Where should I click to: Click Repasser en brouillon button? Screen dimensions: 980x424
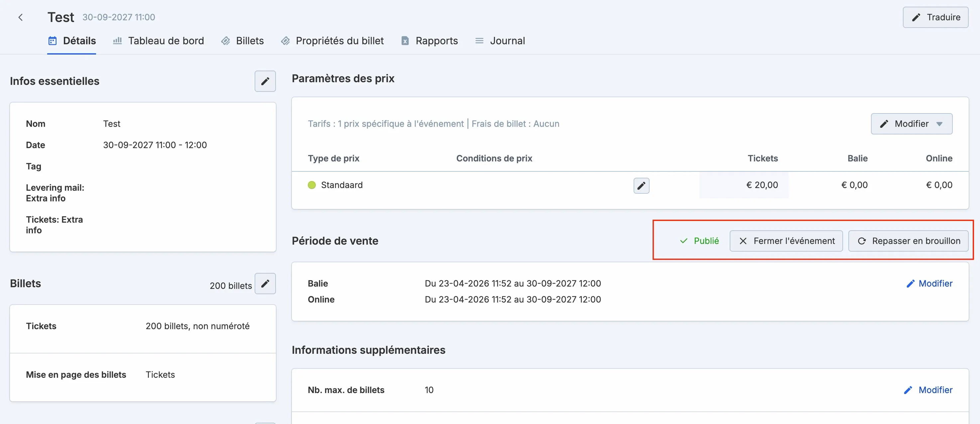pos(909,241)
